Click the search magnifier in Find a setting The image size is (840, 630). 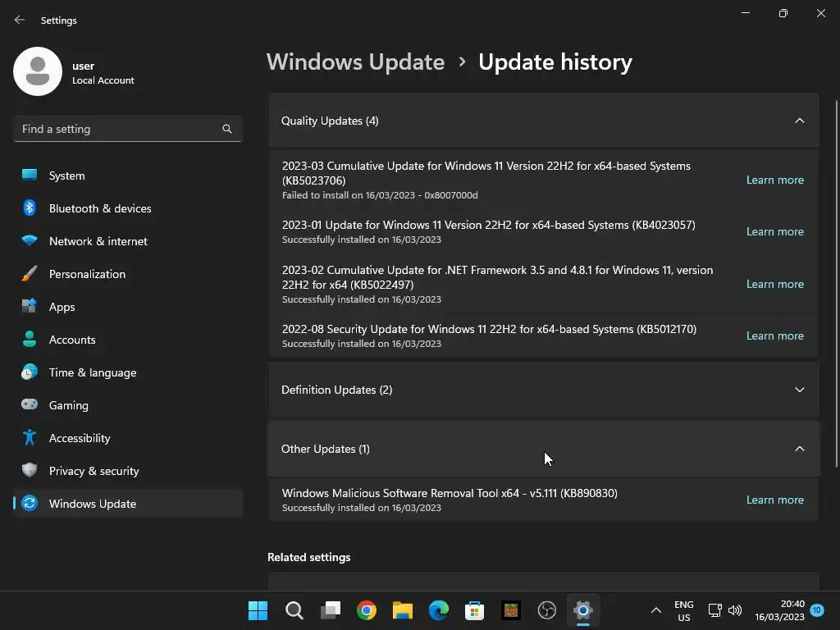(x=227, y=129)
